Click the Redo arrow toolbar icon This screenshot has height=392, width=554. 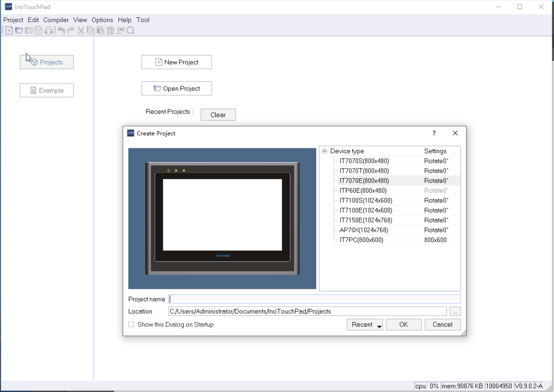click(71, 30)
